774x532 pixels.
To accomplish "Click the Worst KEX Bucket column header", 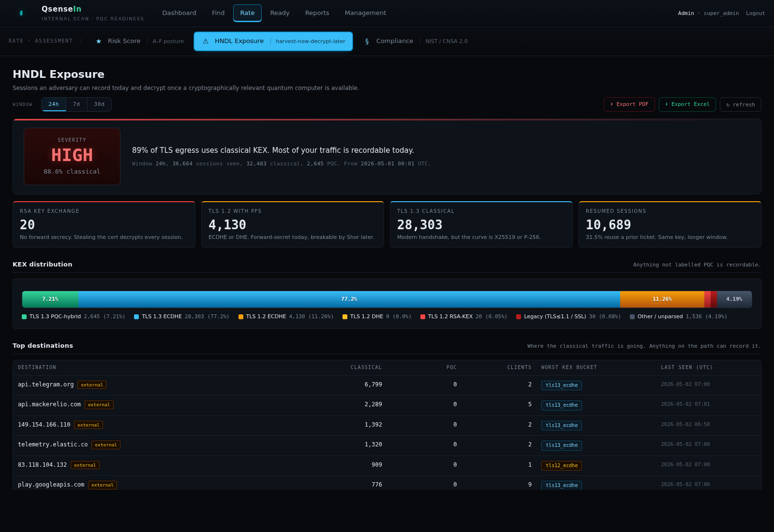I will pyautogui.click(x=569, y=368).
